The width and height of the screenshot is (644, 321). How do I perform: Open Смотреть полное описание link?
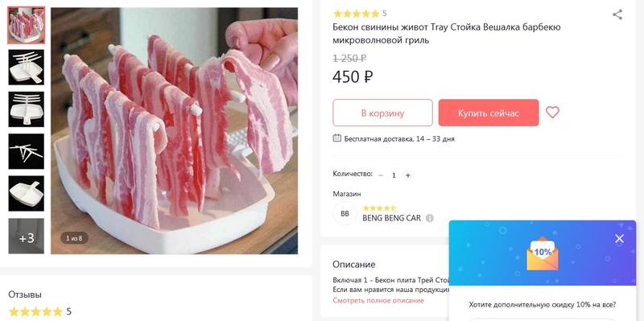coord(378,300)
